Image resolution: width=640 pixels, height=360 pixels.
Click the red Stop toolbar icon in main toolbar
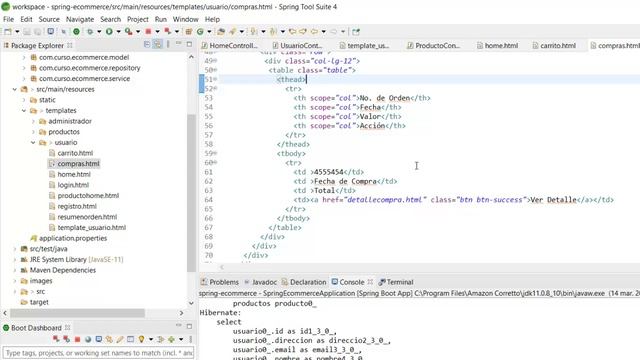(x=148, y=31)
